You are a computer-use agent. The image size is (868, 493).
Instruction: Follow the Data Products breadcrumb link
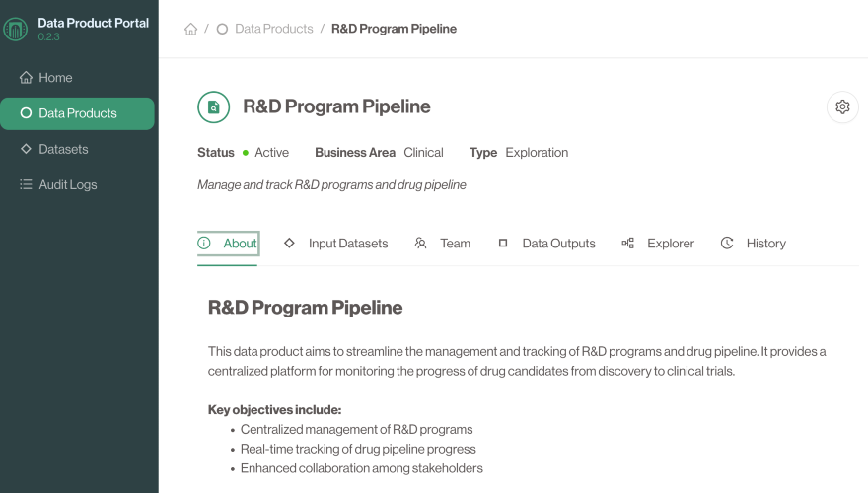[273, 29]
